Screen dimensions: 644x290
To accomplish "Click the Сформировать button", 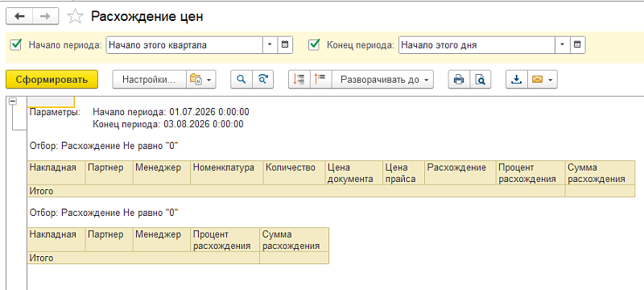I will point(52,80).
